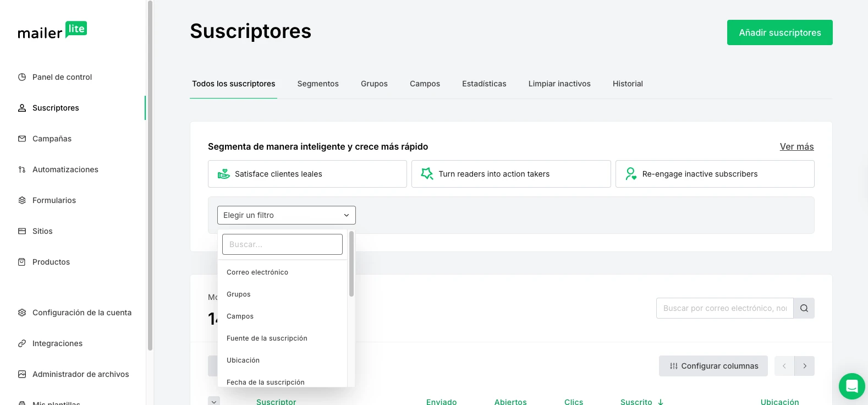Sort by the Suscrito column arrow
Viewport: 868px width, 405px height.
661,402
